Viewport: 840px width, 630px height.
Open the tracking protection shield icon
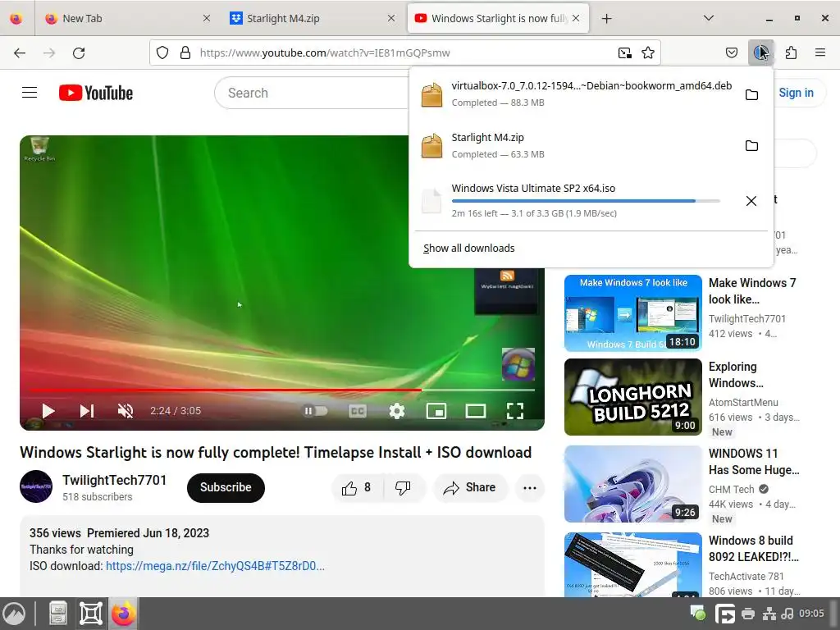[162, 52]
